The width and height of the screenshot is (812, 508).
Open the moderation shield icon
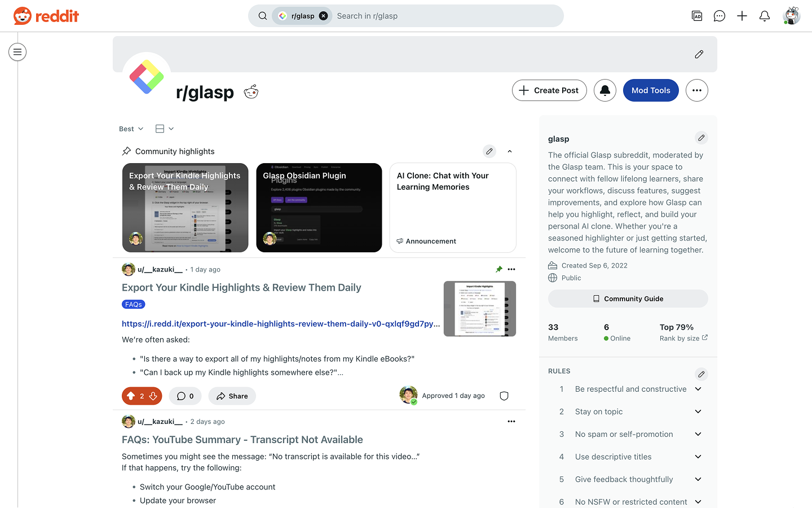click(504, 396)
